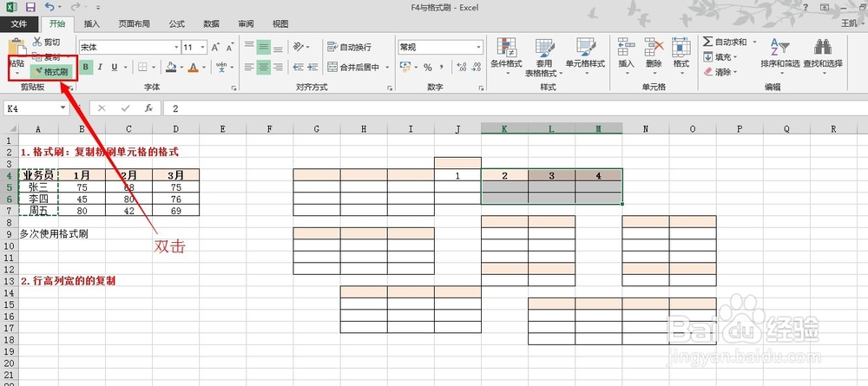This screenshot has width=868, height=386.
Task: Open Excel Help question mark icon
Action: 805,7
